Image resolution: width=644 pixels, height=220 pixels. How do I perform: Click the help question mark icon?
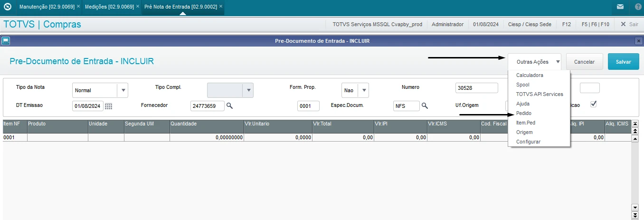[637, 7]
